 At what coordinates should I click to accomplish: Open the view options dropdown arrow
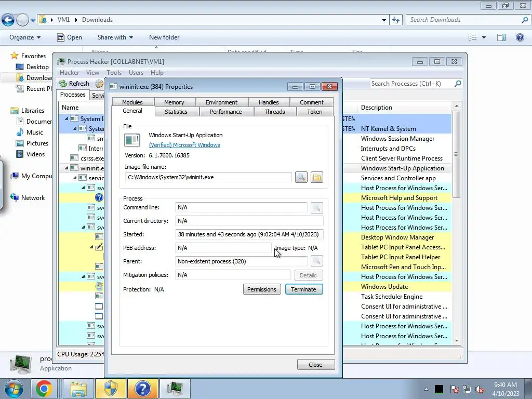tap(484, 37)
